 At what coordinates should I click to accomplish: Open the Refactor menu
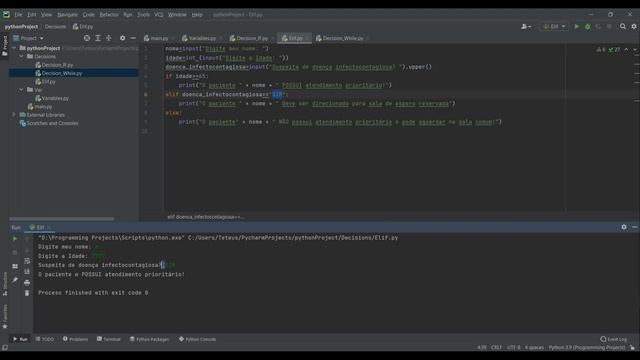pos(109,15)
